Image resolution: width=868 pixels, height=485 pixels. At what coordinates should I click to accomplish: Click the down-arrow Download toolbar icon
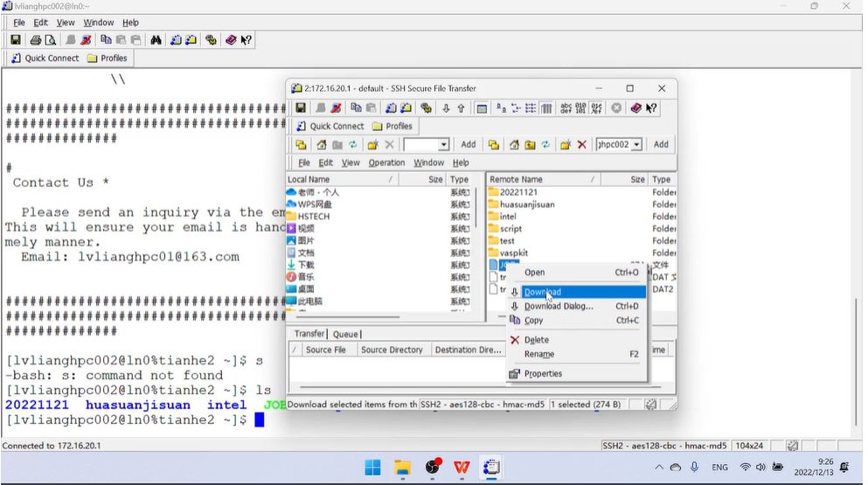click(x=446, y=108)
